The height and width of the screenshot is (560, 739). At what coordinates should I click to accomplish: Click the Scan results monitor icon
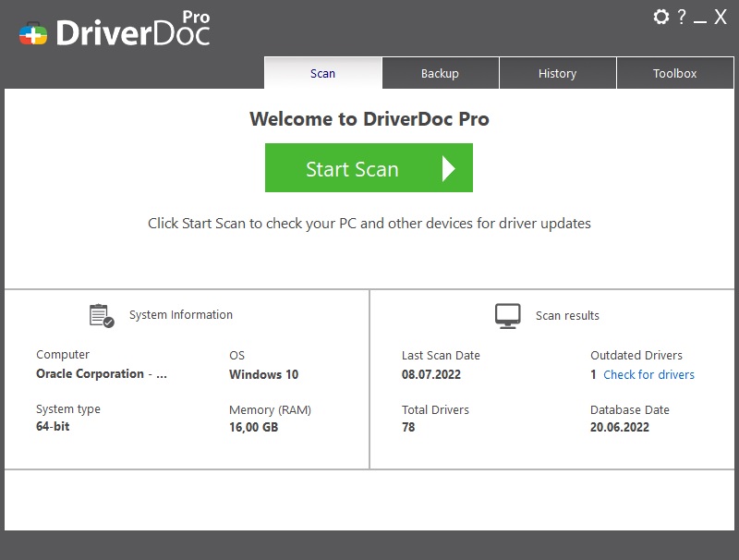click(507, 316)
